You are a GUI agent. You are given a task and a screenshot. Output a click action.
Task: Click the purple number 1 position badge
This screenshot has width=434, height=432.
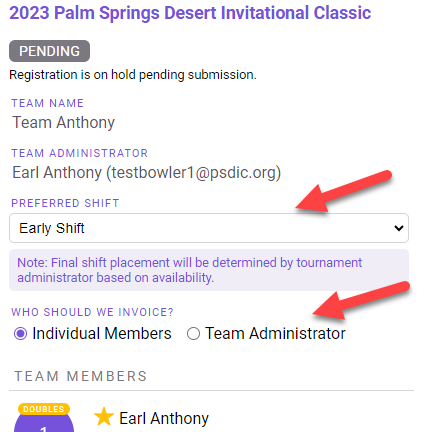(x=44, y=423)
